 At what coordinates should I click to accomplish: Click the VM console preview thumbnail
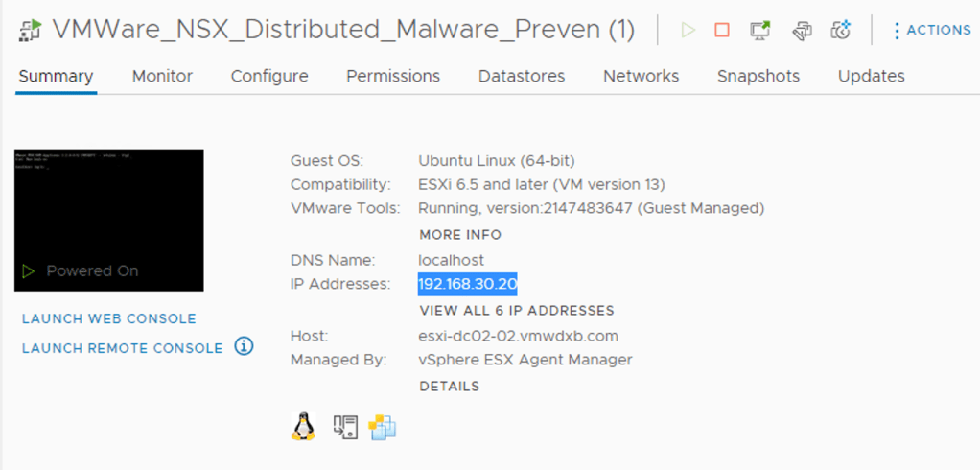click(x=108, y=220)
